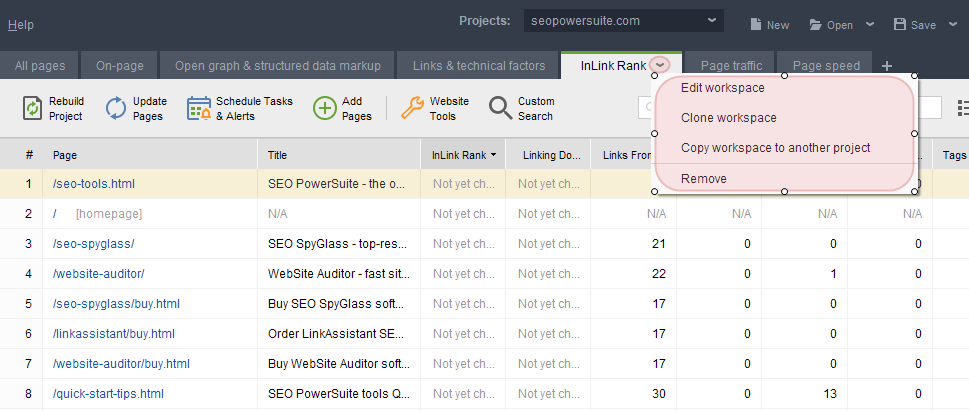This screenshot has width=969, height=411.
Task: Switch to Links & technical factors tab
Action: tap(479, 66)
